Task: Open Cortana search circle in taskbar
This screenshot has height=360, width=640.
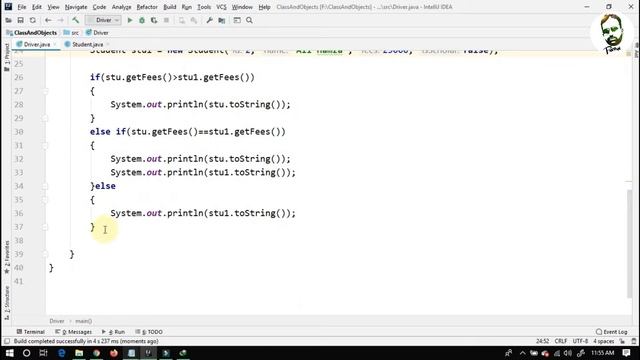Action: [27, 353]
